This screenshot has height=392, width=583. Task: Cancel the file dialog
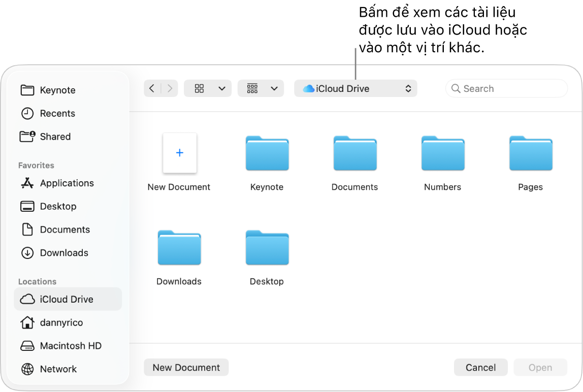(x=480, y=367)
